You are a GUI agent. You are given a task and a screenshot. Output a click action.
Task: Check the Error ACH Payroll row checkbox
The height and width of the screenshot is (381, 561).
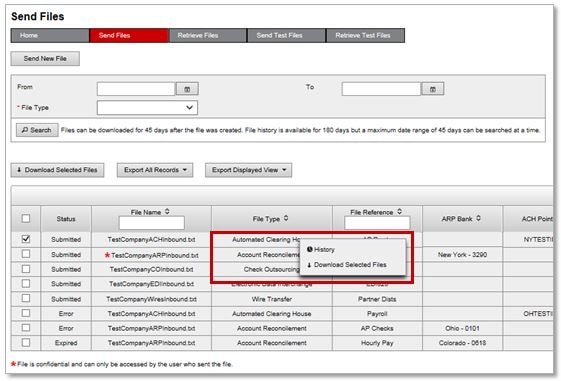coord(26,313)
